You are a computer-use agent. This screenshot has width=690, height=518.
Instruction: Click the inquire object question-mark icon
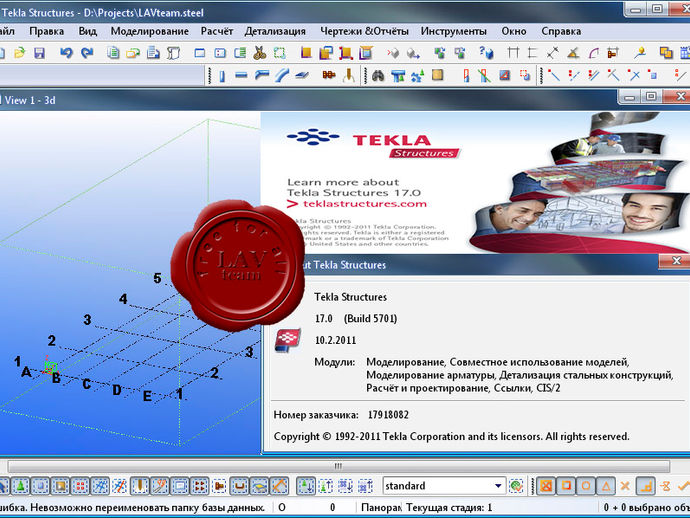(486, 53)
